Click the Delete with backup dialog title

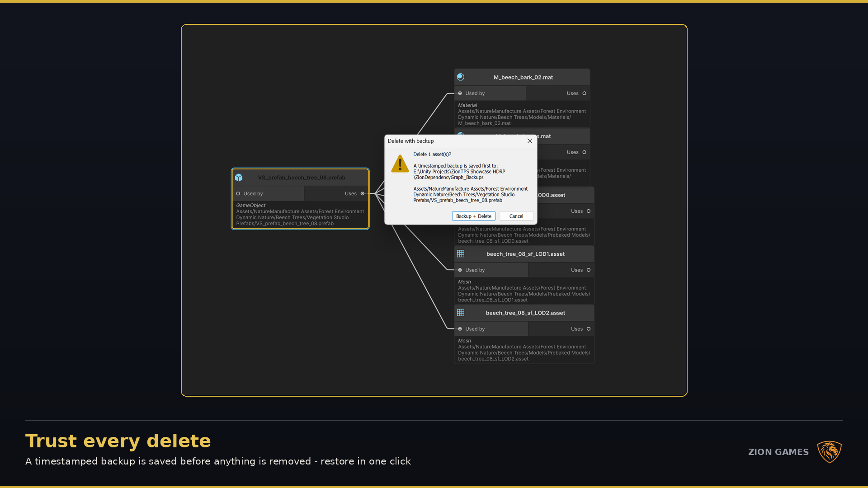410,141
